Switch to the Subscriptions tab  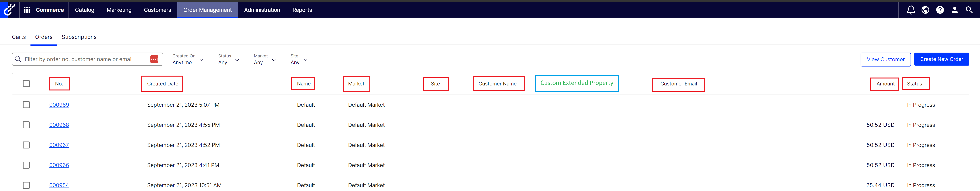pos(79,37)
